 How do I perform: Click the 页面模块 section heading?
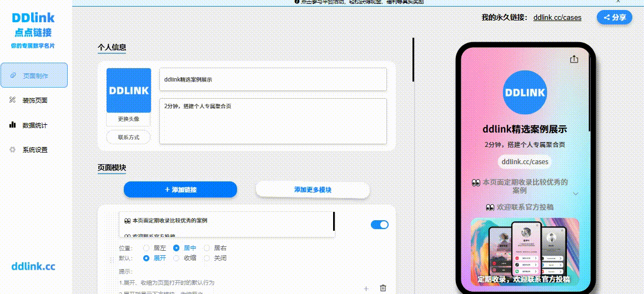coord(112,168)
